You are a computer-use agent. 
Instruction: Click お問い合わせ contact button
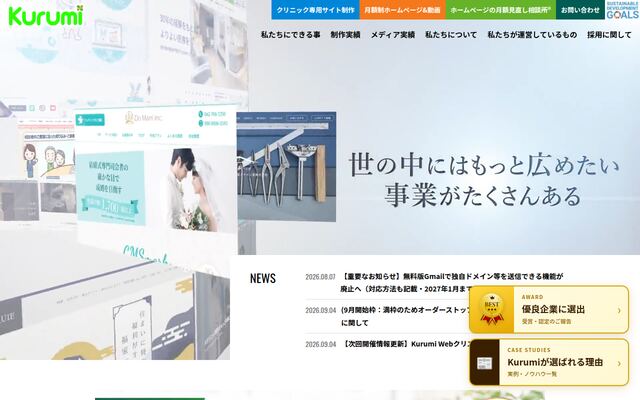click(580, 10)
